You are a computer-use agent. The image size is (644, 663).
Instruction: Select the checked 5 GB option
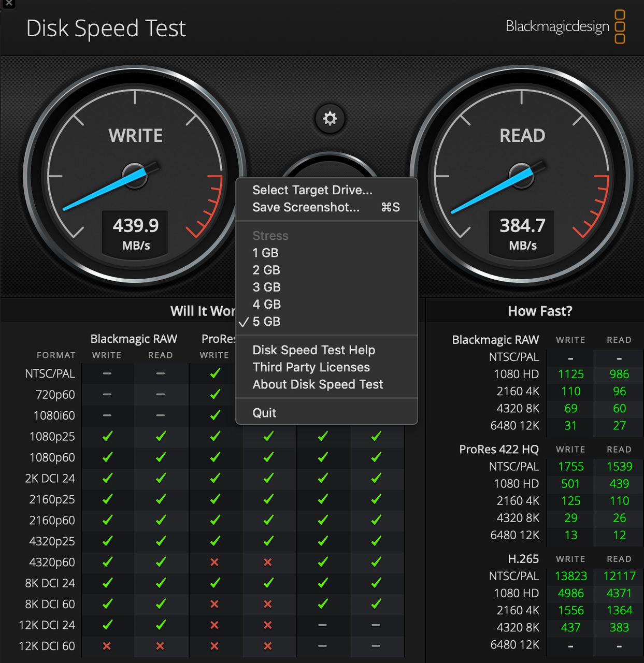coord(266,321)
